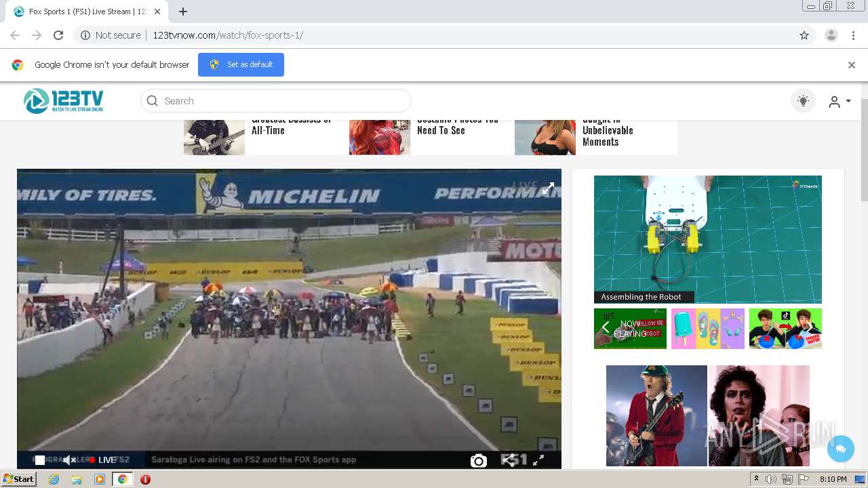Open the Chrome profile avatar
The image size is (868, 488).
click(x=831, y=35)
